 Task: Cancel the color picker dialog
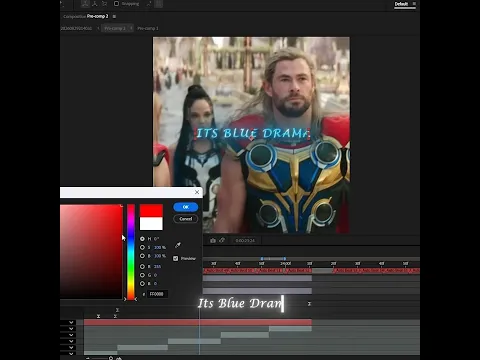(x=186, y=219)
